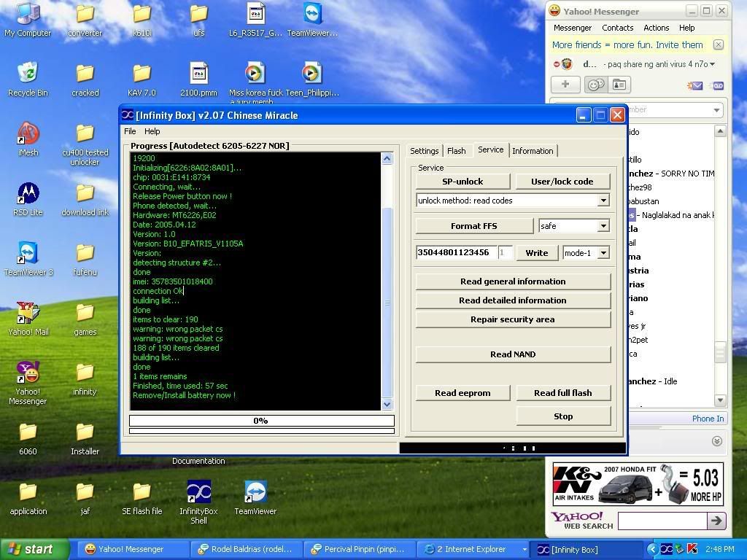Switch to the Information tab
This screenshot has height=560, width=747.
click(x=533, y=151)
